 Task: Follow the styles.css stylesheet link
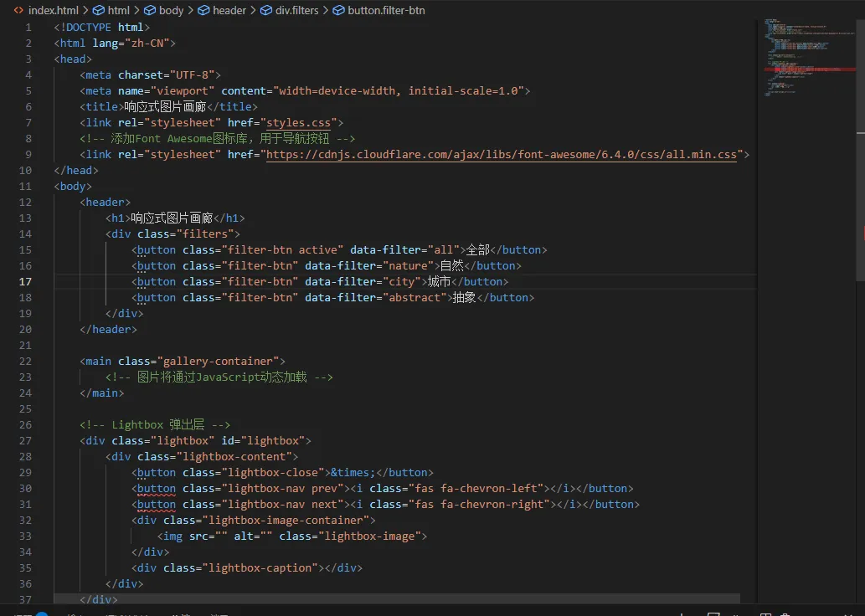[298, 122]
